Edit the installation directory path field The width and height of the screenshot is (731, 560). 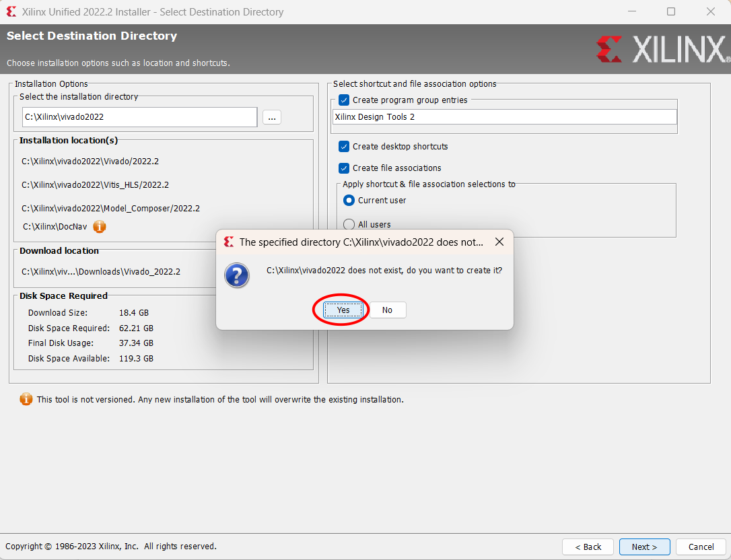139,116
